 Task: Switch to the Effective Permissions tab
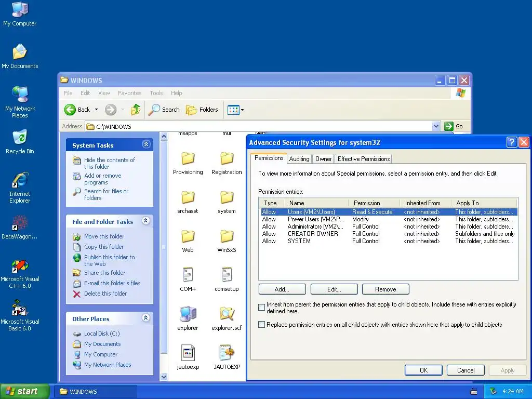point(363,159)
